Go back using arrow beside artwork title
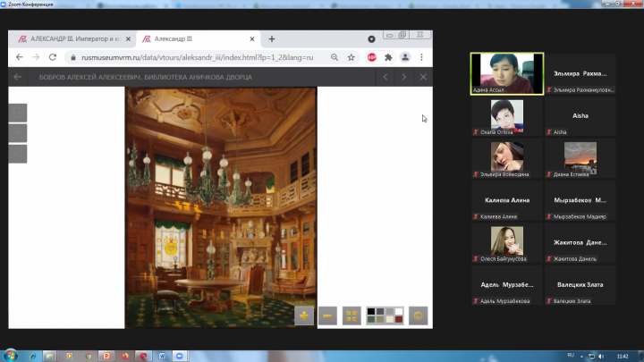 coord(17,77)
